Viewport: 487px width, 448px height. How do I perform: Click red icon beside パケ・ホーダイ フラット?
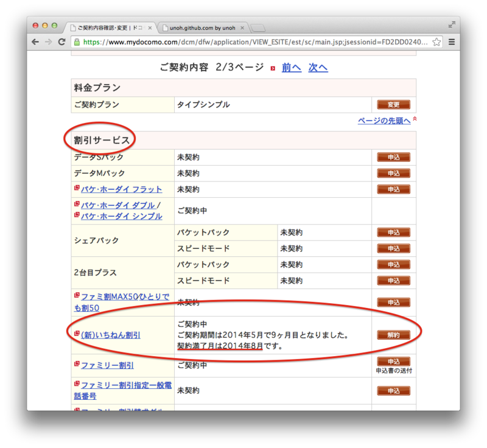[x=77, y=188]
